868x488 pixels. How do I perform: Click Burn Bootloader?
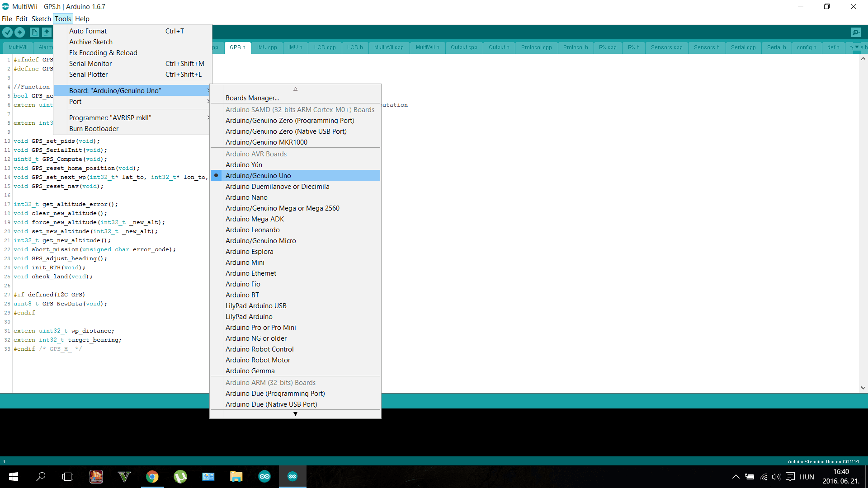tap(94, 129)
